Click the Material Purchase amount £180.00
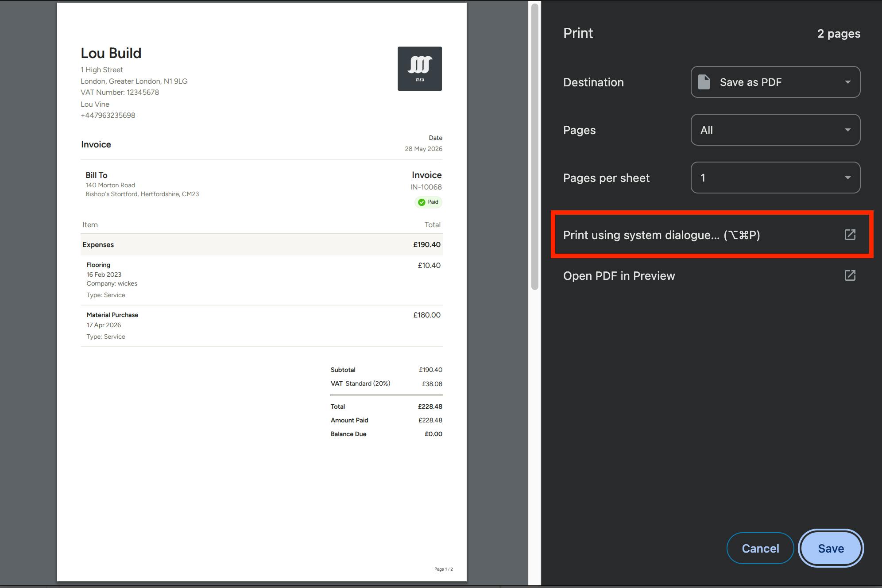 point(427,315)
